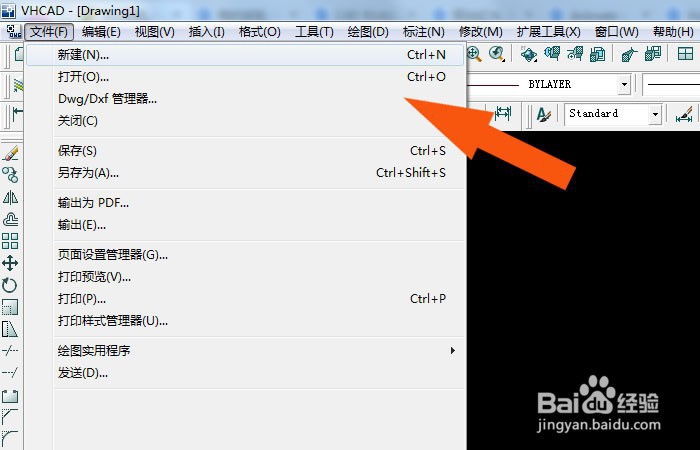700x450 pixels.
Task: Open the 扩展工具(X) menu
Action: click(x=549, y=32)
